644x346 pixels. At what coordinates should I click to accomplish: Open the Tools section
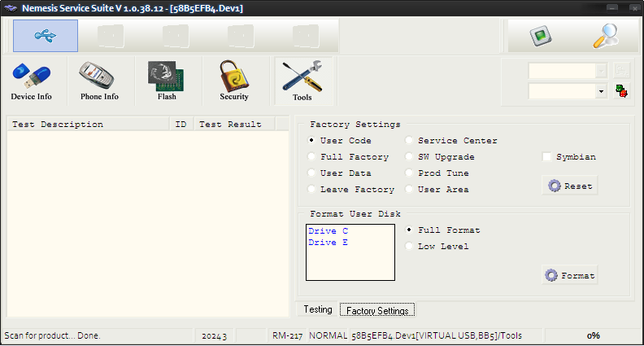click(x=302, y=81)
